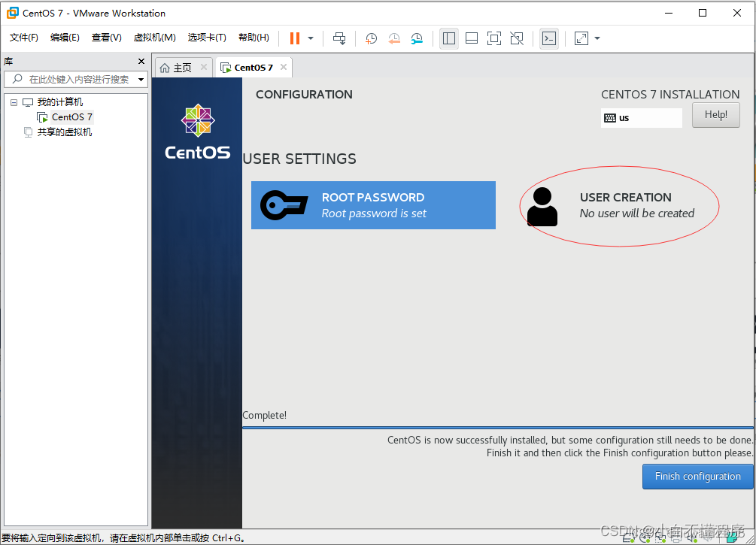Open the 查看(V) menu

pyautogui.click(x=107, y=38)
